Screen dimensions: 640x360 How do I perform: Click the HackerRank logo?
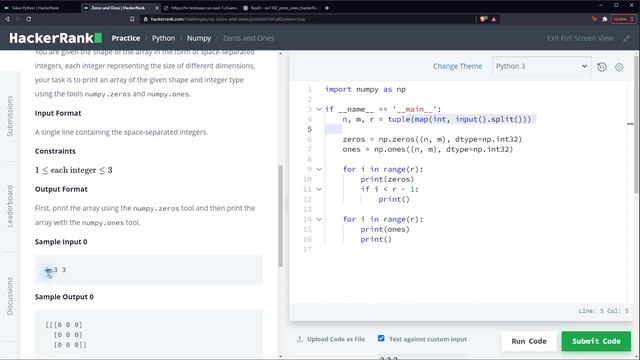coord(56,38)
